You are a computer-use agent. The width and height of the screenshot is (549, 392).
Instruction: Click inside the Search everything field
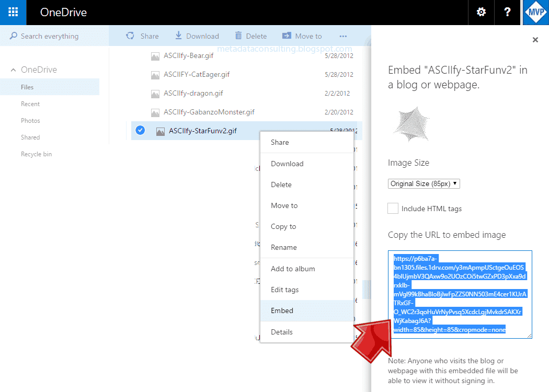pyautogui.click(x=50, y=36)
